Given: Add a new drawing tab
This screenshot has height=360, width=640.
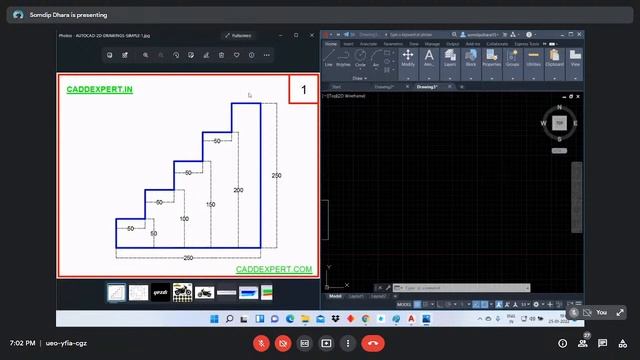Looking at the screenshot, I should pos(462,87).
